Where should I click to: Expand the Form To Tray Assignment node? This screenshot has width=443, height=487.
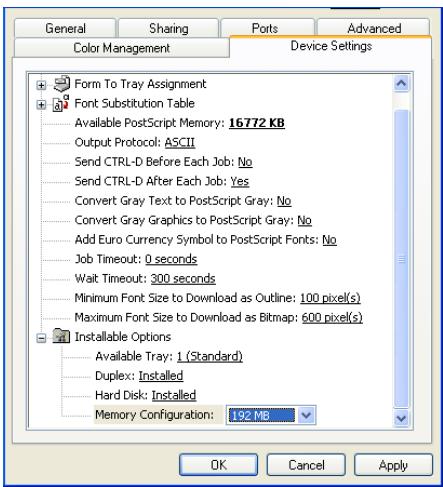tap(41, 85)
